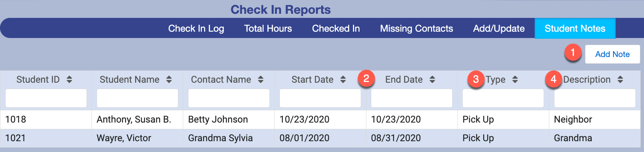Open the Check In Log tab

196,29
